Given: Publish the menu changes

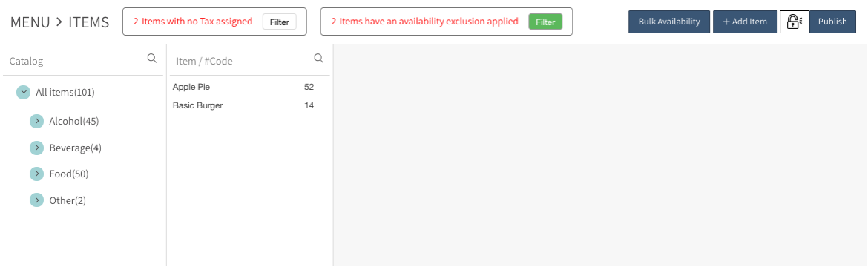Looking at the screenshot, I should [832, 22].
